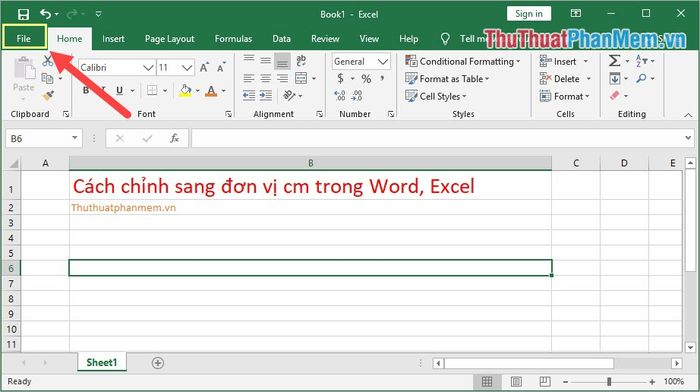
Task: Open the Name Box dropdown arrow
Action: 75,138
